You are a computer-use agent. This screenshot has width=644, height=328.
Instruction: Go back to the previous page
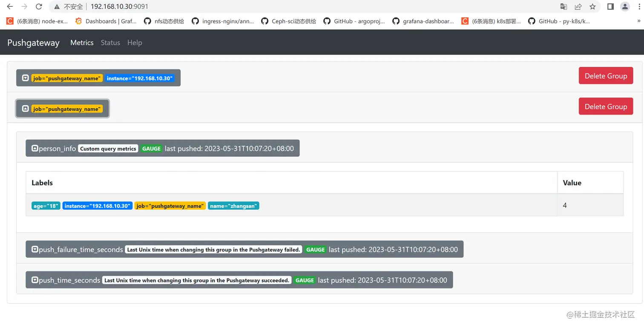click(10, 6)
